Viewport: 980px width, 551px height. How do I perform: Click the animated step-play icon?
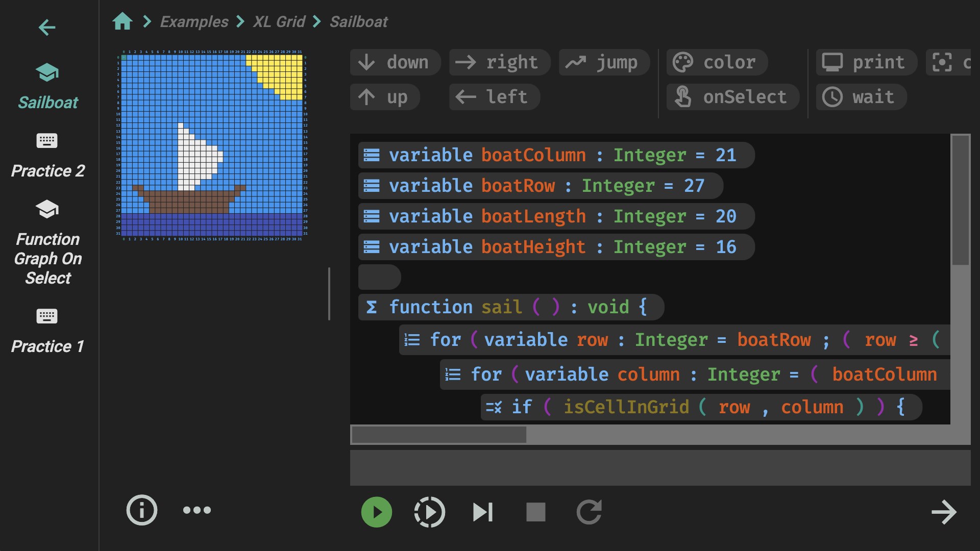[x=429, y=512]
